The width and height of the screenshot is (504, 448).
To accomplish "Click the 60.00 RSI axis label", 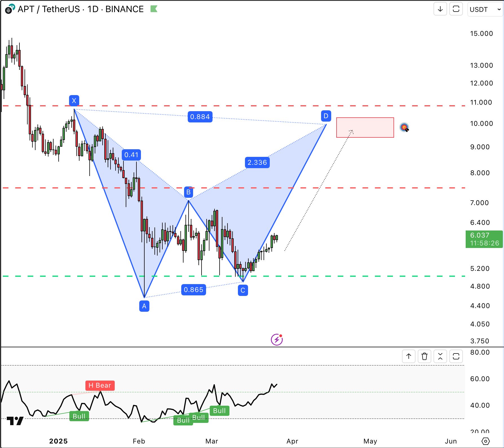I will 480,379.
